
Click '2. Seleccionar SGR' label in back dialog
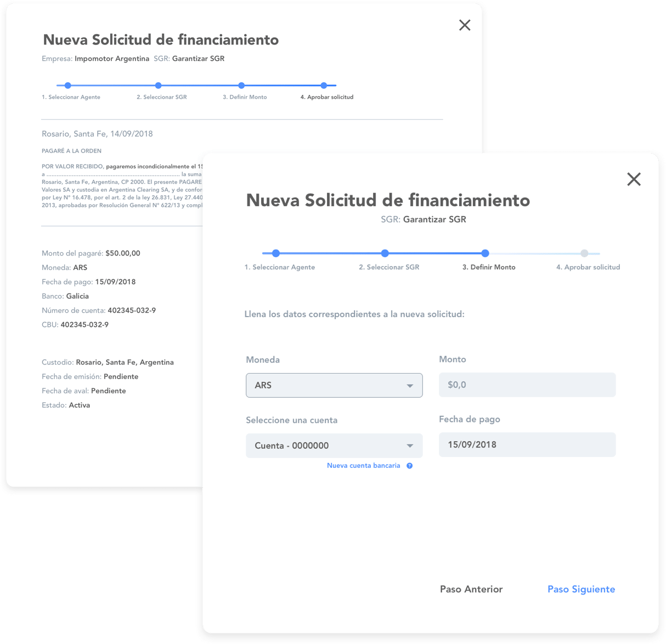[x=162, y=97]
